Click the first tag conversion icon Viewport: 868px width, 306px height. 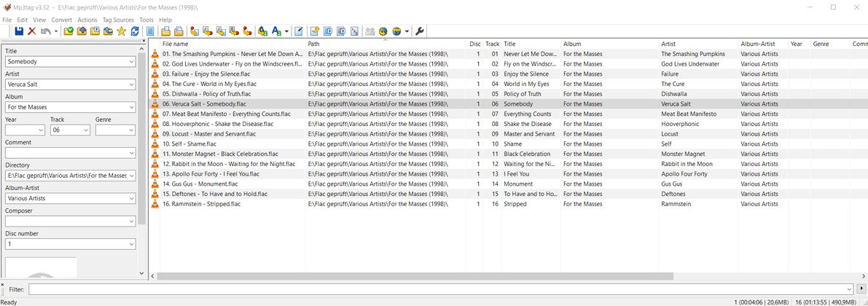(x=195, y=31)
